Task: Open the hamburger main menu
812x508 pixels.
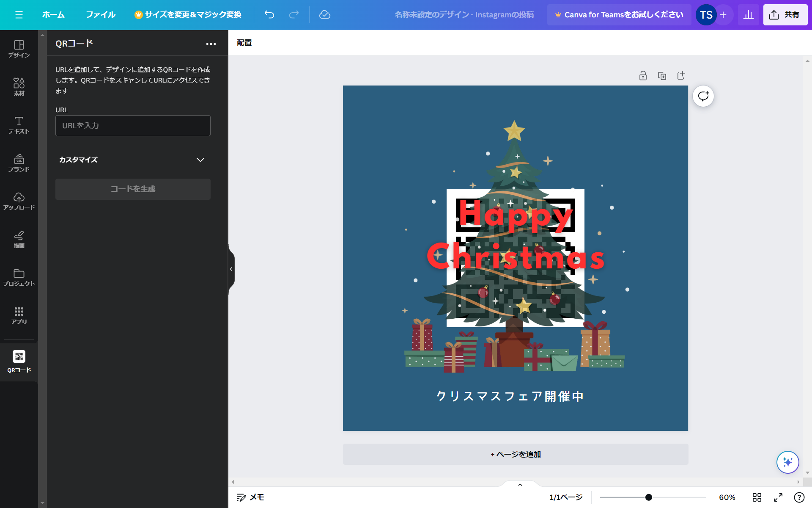Action: (x=19, y=15)
